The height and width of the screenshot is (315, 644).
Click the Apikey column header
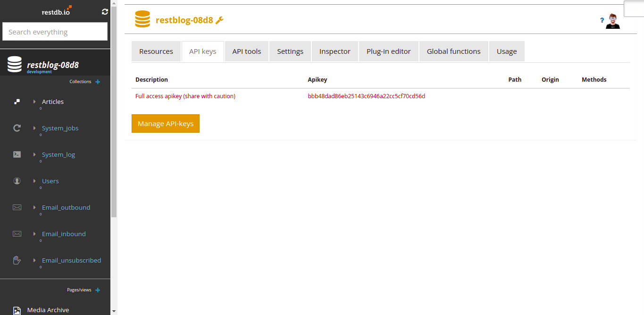click(x=318, y=79)
